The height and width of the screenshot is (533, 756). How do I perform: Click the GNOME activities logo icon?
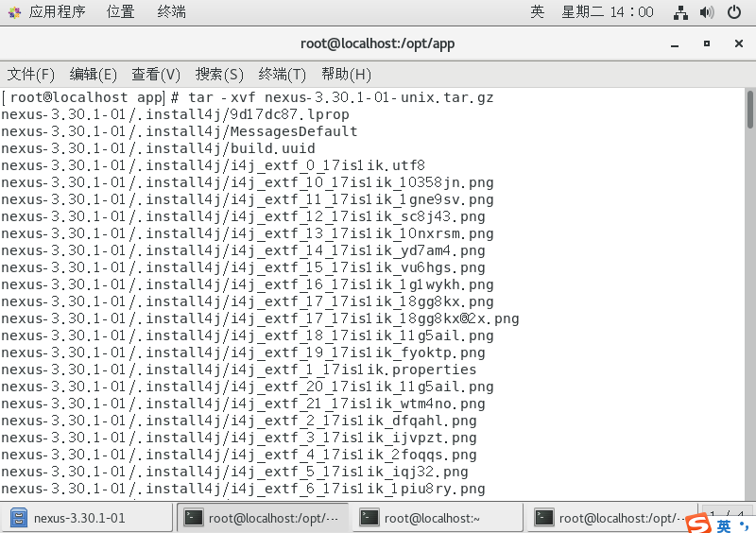14,12
